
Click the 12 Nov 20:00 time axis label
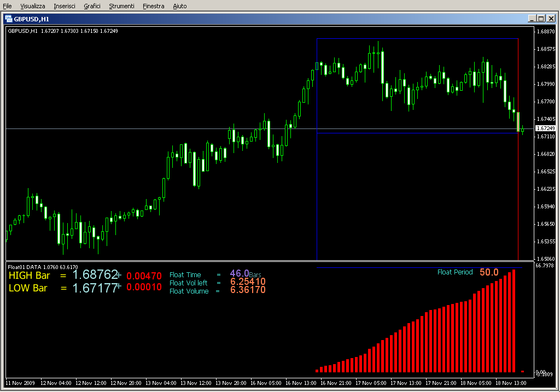[126, 383]
